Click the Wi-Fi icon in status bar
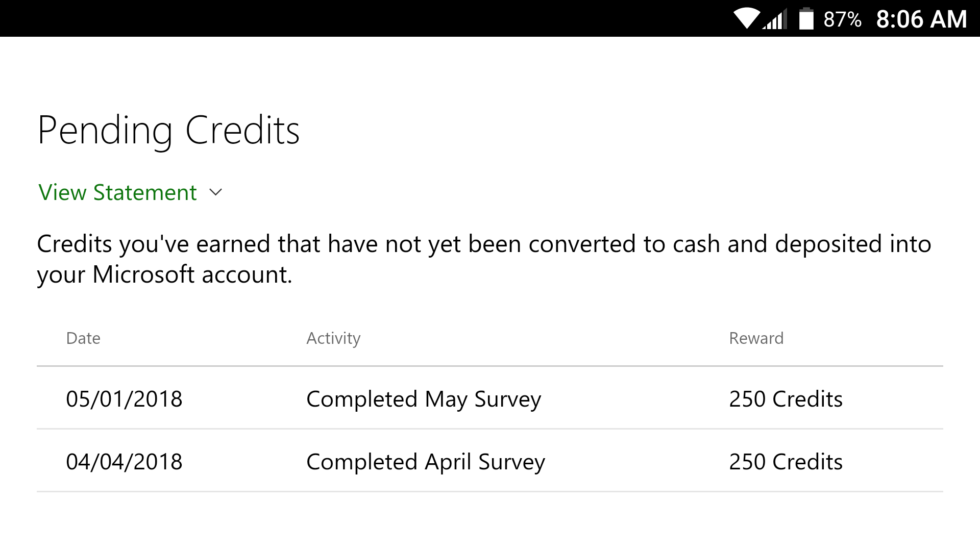This screenshot has height=551, width=980. click(747, 18)
